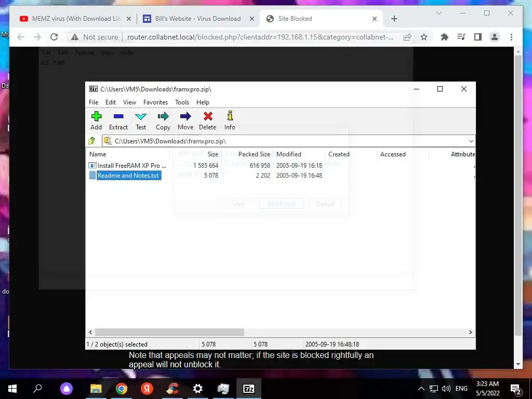Click the 7-Zip Add toolbar button
This screenshot has height=399, width=532.
tap(96, 121)
